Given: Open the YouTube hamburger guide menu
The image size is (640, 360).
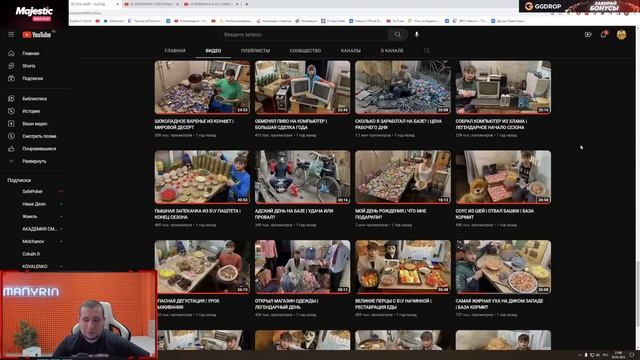Looking at the screenshot, I should 11,35.
